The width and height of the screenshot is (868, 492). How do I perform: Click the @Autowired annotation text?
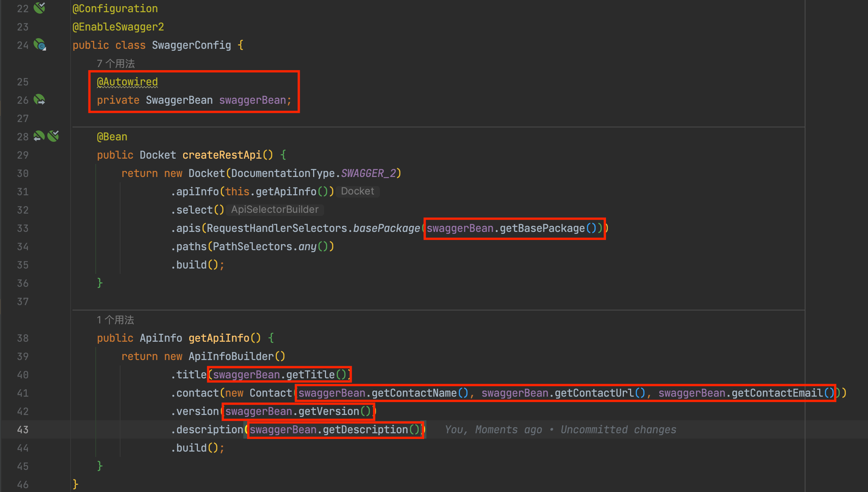[127, 82]
